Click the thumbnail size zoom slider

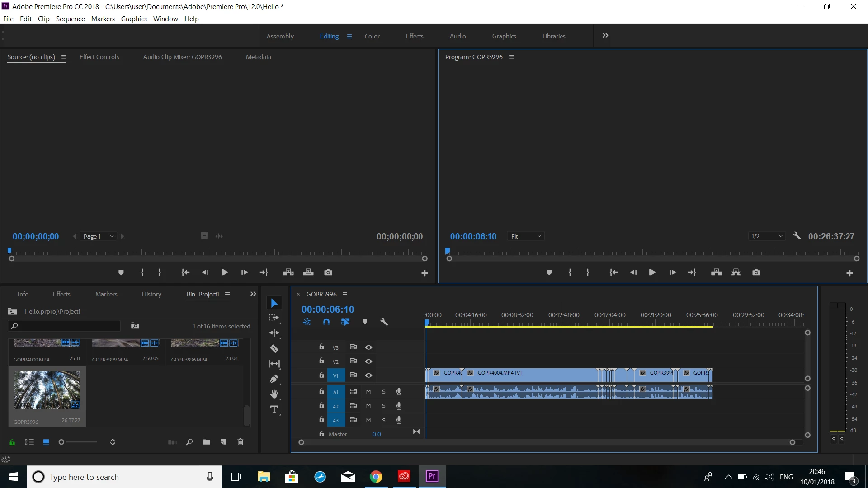point(62,442)
